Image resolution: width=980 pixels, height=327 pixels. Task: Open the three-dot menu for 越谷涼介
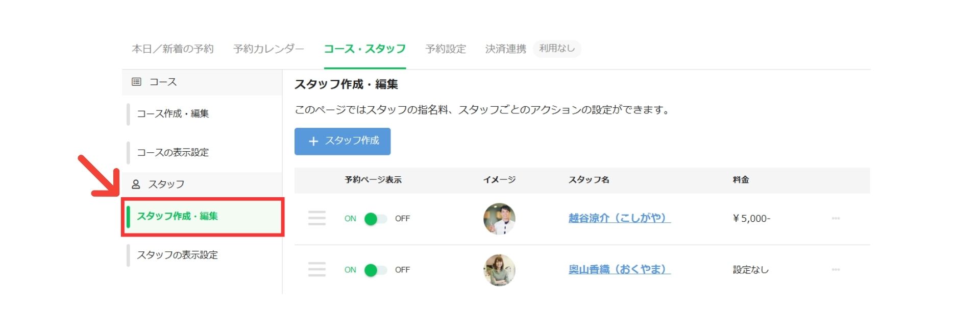[x=836, y=218]
